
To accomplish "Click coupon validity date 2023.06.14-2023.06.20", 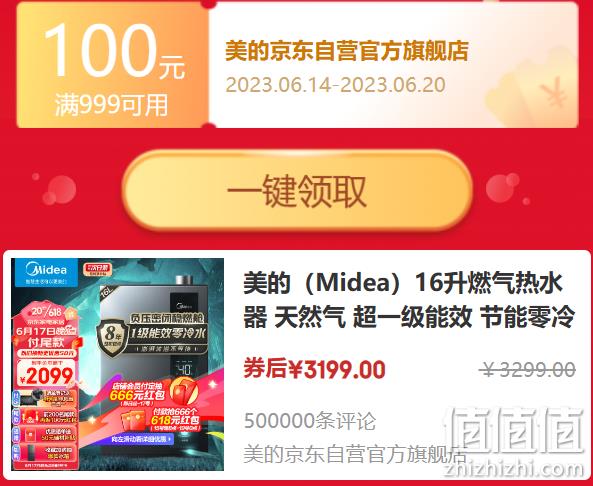I will (335, 85).
